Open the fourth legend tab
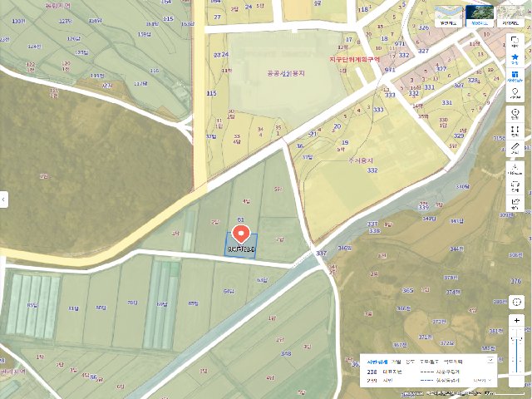The width and height of the screenshot is (532, 399). (429, 362)
